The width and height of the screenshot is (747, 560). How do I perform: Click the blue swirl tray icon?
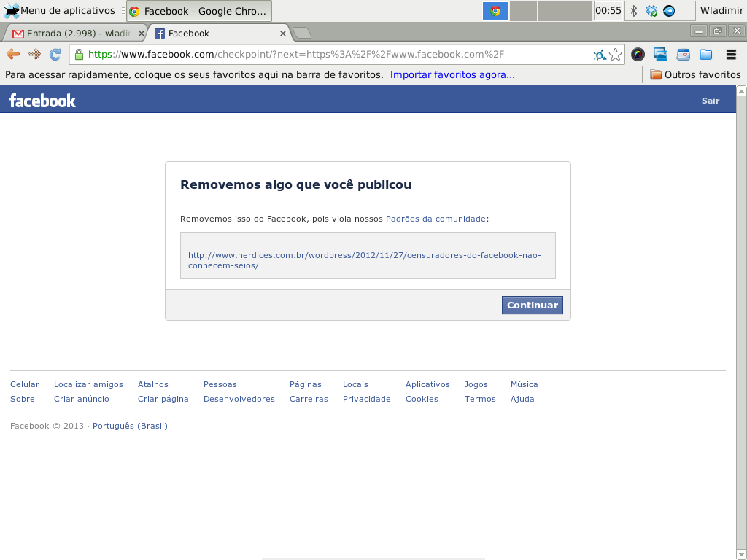[669, 11]
